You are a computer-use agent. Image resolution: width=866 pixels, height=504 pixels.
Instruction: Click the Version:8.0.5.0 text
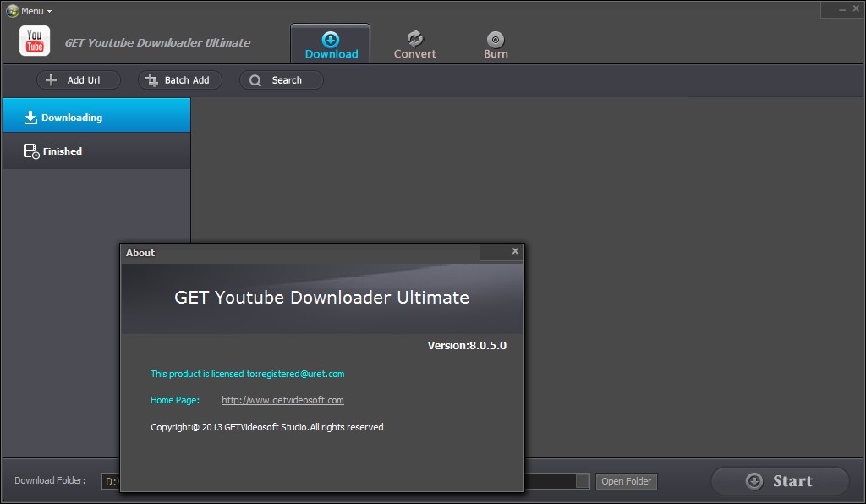coord(467,346)
